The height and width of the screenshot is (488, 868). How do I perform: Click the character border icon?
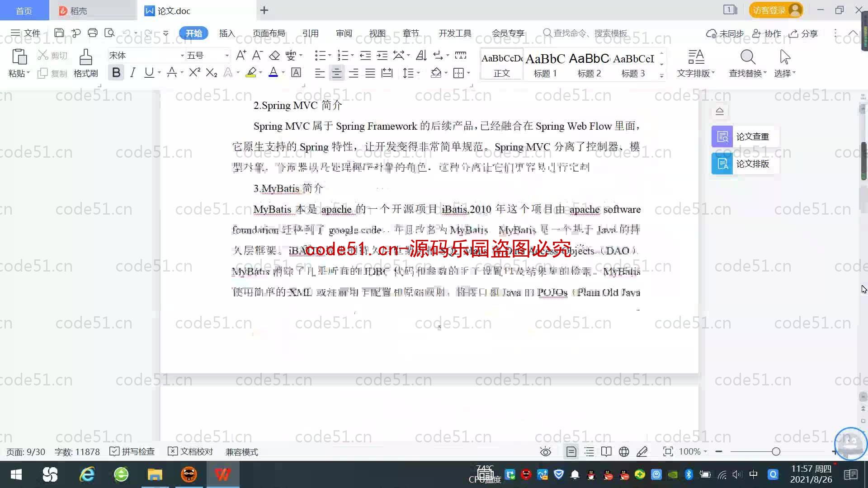[x=296, y=73]
